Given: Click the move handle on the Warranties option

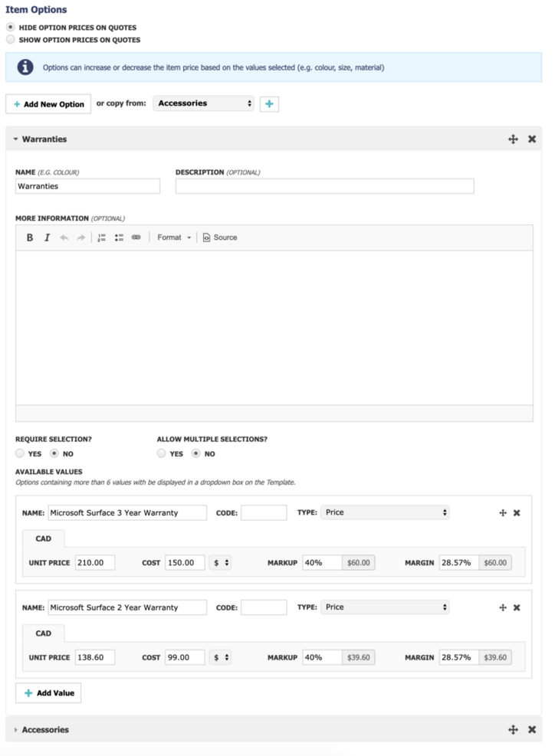Looking at the screenshot, I should point(513,139).
